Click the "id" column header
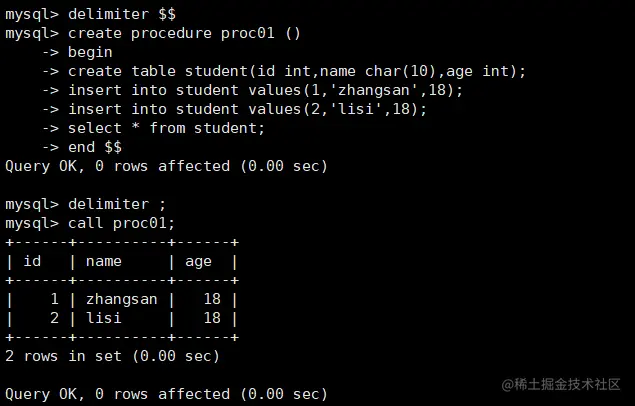The image size is (635, 406). [32, 261]
